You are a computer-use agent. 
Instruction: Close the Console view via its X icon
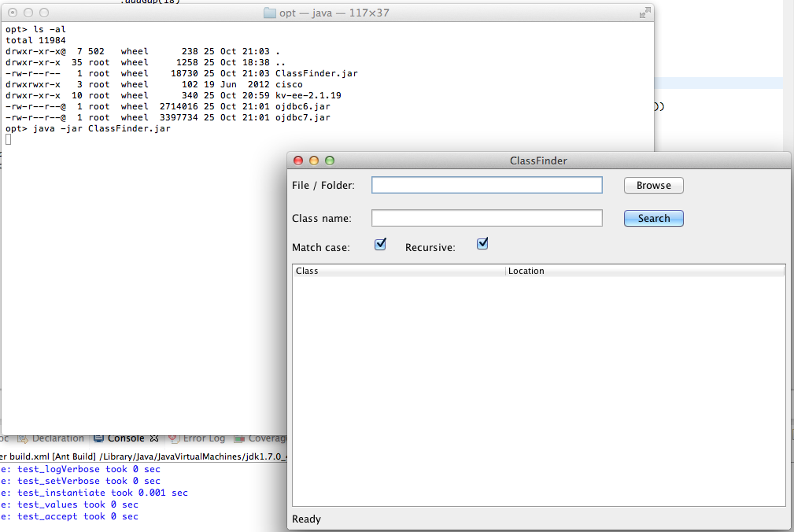154,438
